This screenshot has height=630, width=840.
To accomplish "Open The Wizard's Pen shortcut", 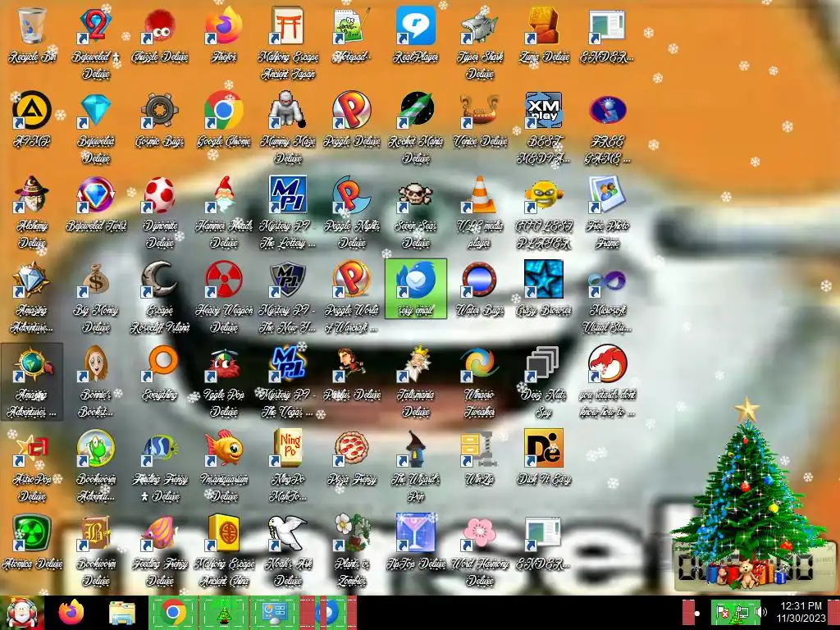I will coord(416,466).
